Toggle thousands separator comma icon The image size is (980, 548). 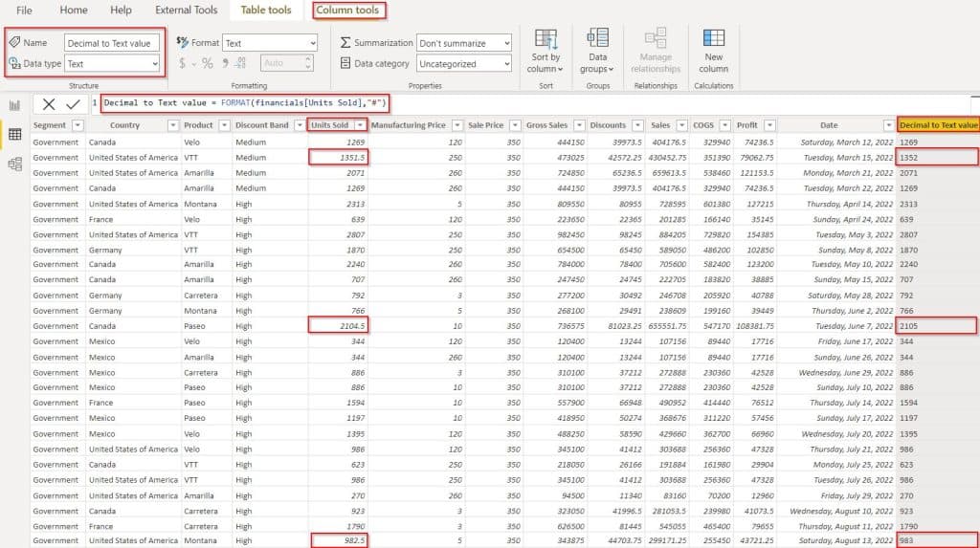[x=225, y=63]
